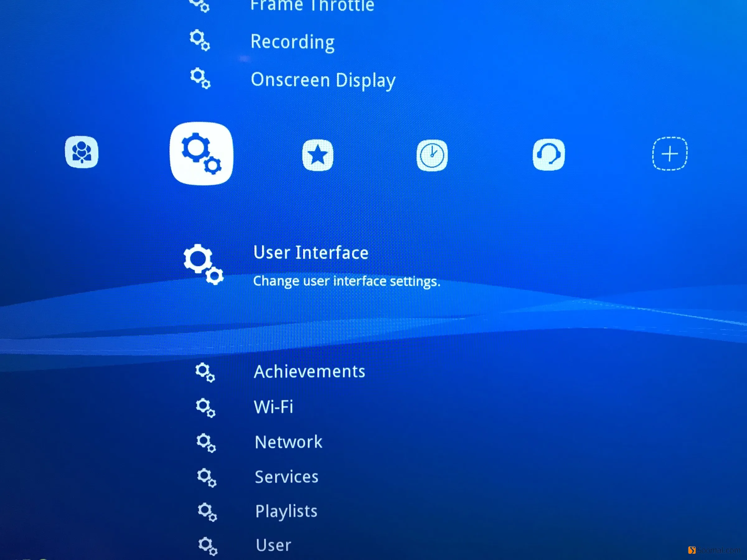Open the Frame Throttle settings
Screen dimensions: 747x560
tap(312, 5)
